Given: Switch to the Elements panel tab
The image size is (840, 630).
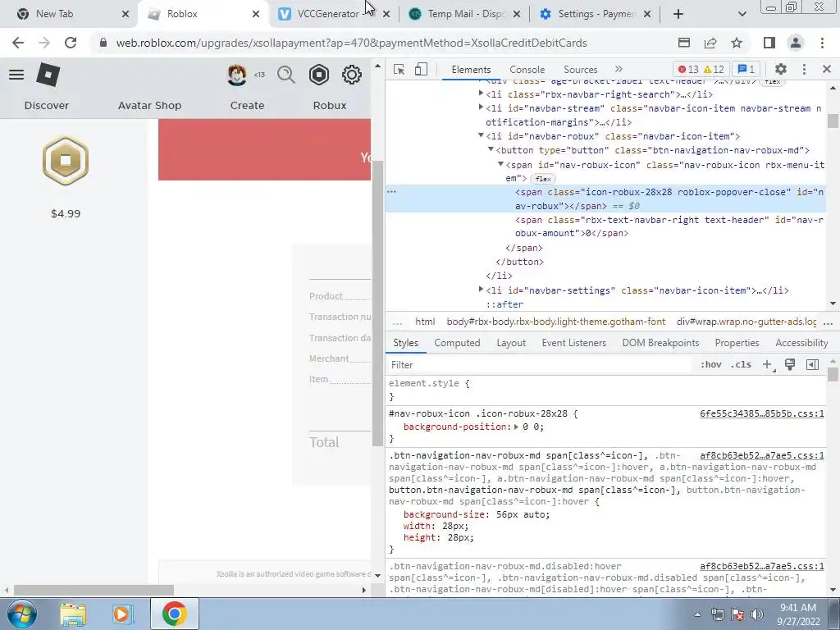Looking at the screenshot, I should (471, 70).
